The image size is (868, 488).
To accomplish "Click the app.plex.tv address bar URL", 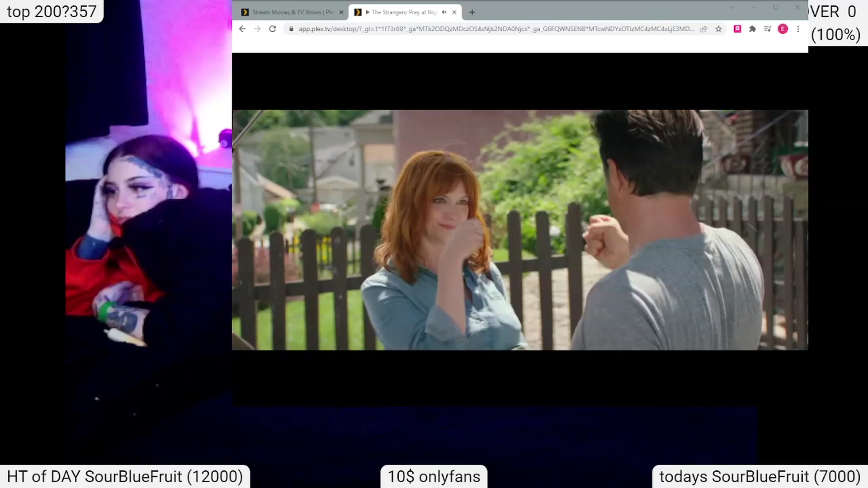I will click(496, 29).
